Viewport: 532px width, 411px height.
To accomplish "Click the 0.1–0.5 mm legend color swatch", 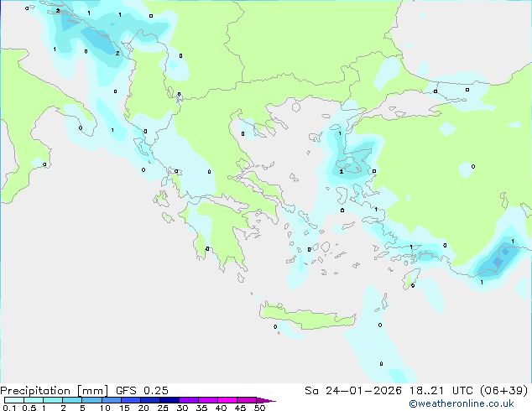I will pyautogui.click(x=14, y=400).
